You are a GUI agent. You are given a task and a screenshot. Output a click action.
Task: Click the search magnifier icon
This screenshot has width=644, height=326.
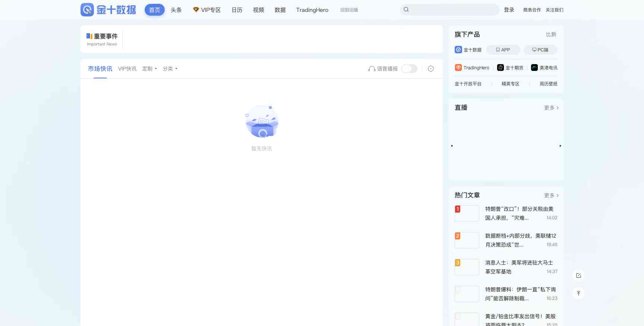[406, 10]
